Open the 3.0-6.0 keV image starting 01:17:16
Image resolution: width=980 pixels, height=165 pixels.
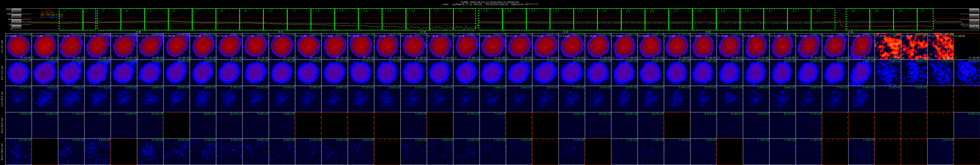(414, 46)
